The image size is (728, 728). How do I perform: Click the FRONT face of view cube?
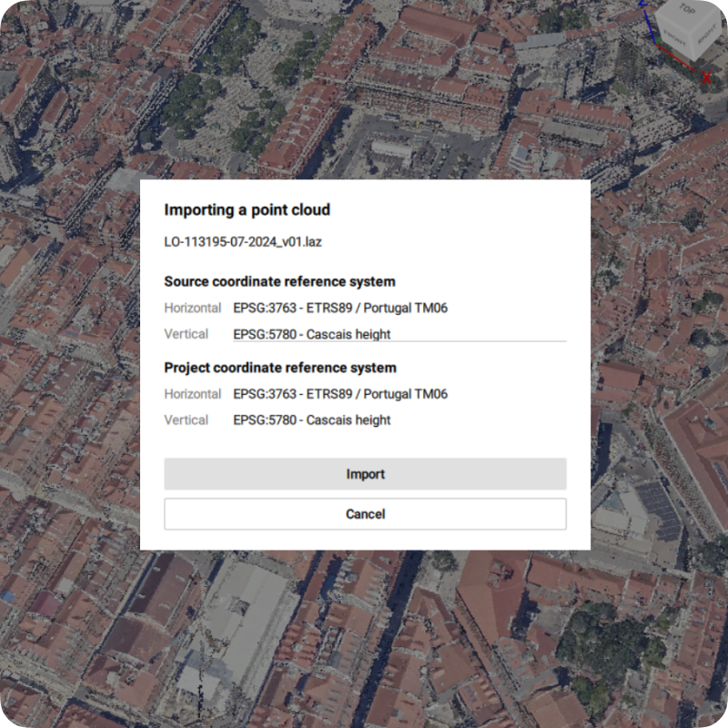tap(674, 37)
